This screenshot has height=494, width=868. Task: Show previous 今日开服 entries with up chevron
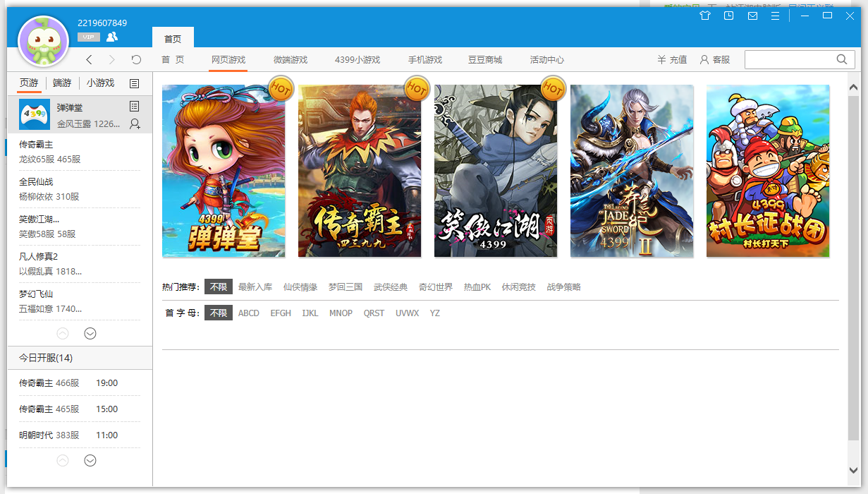click(63, 461)
